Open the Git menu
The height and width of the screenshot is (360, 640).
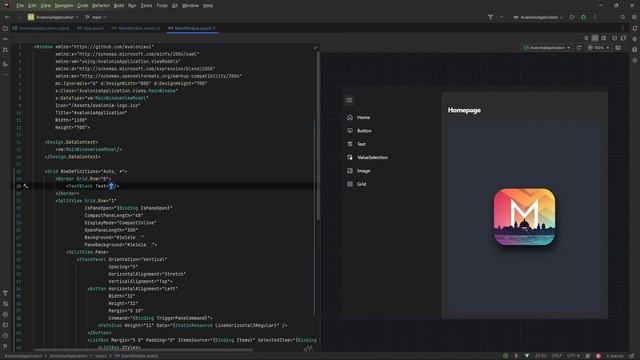[175, 6]
